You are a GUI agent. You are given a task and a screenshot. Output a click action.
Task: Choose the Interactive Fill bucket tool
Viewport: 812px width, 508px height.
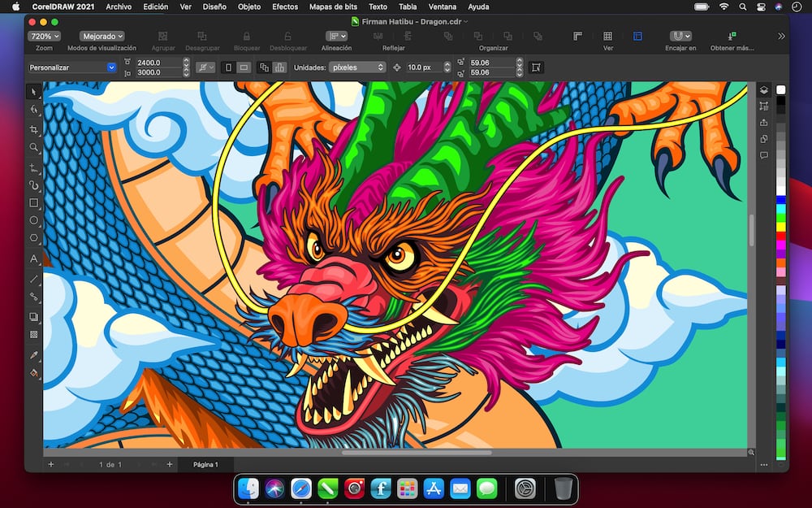(34, 373)
